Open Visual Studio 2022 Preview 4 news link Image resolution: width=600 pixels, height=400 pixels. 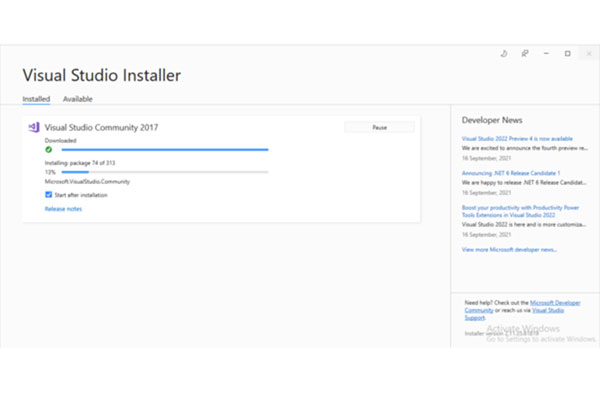(x=517, y=139)
